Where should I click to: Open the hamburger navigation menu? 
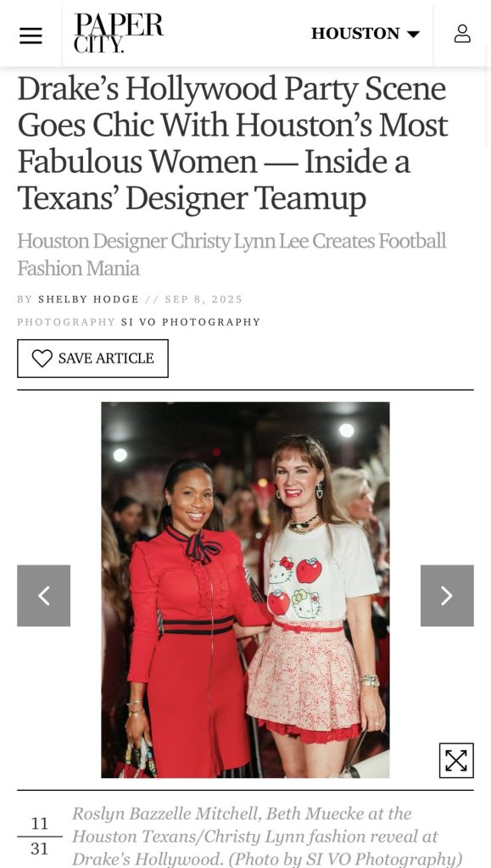[x=31, y=36]
